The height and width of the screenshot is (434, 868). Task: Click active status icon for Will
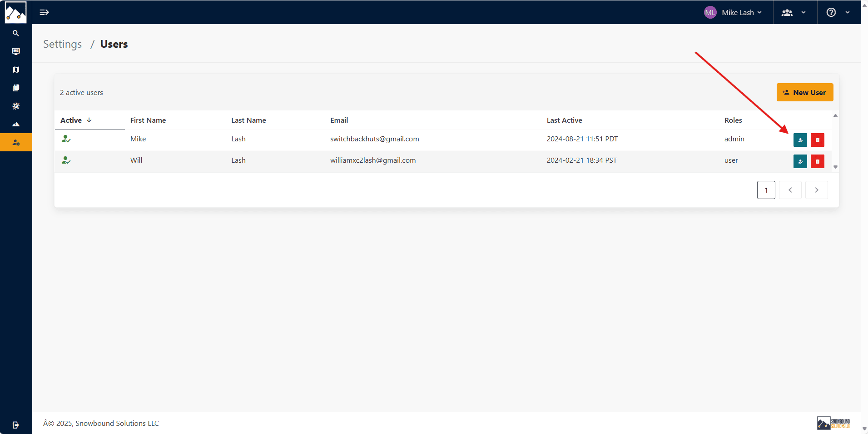[x=66, y=160]
